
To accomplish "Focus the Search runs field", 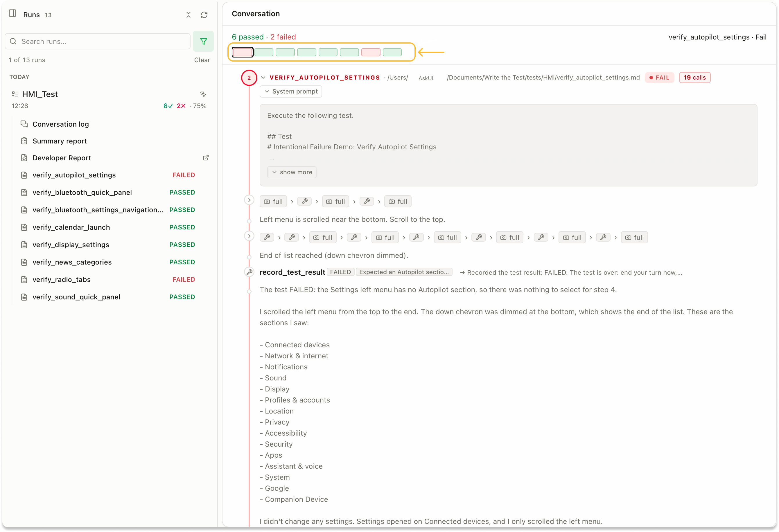I will coord(98,41).
